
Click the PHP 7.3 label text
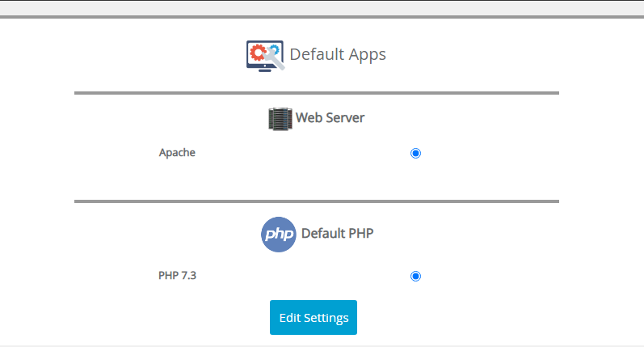[x=178, y=276]
